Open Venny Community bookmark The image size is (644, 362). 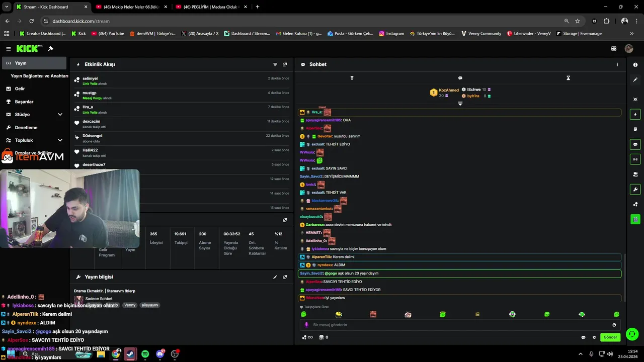coord(480,34)
